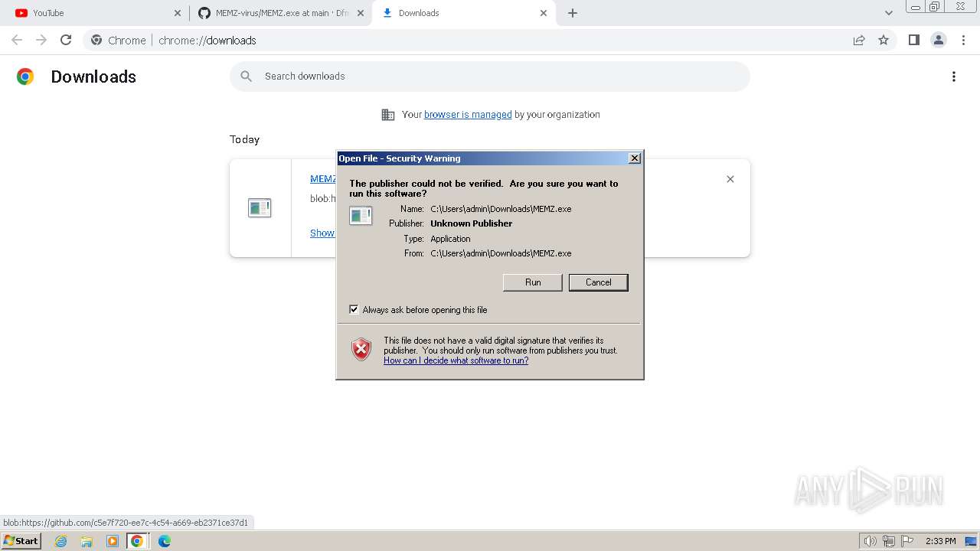Open the Action Center flag icon
The height and width of the screenshot is (551, 980).
(907, 541)
